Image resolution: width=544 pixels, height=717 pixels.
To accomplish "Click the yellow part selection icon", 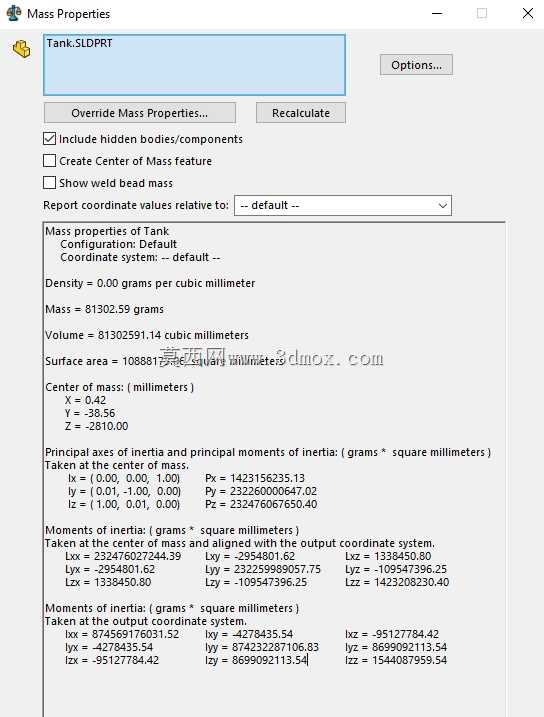I will pyautogui.click(x=21, y=49).
